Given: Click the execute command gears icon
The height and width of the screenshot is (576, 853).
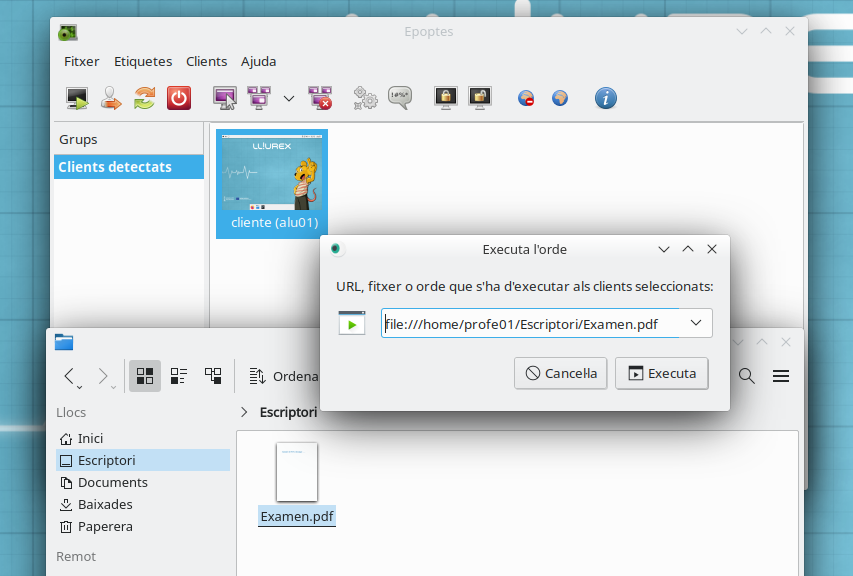Looking at the screenshot, I should click(365, 98).
